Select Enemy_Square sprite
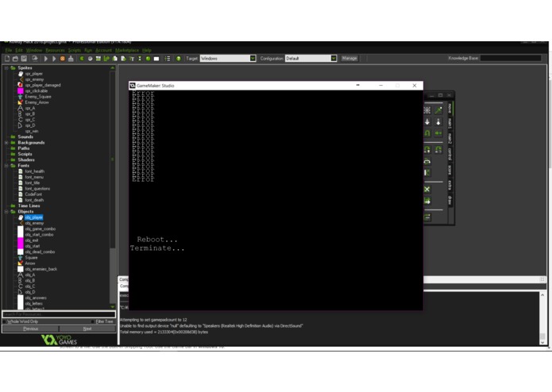 click(x=38, y=97)
